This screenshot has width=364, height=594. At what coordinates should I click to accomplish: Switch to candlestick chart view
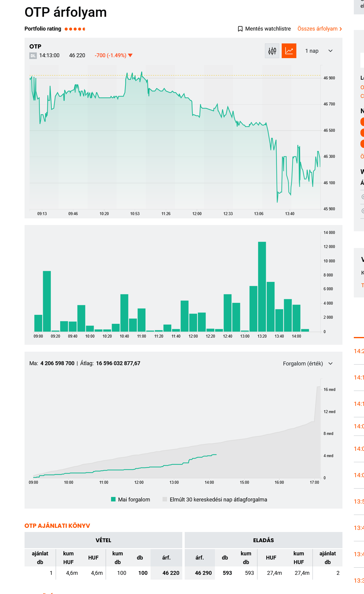coord(272,51)
